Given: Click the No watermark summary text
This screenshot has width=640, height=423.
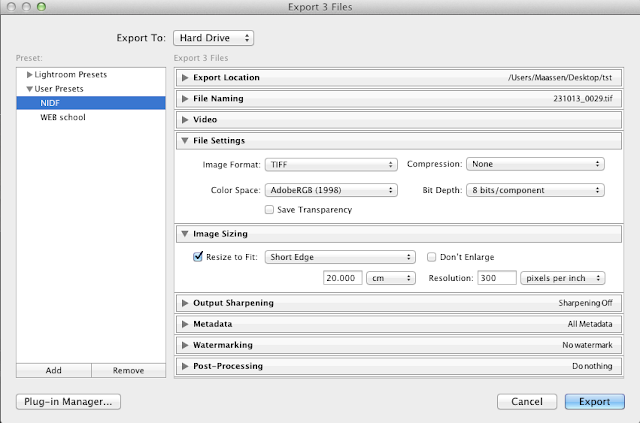Looking at the screenshot, I should (587, 345).
